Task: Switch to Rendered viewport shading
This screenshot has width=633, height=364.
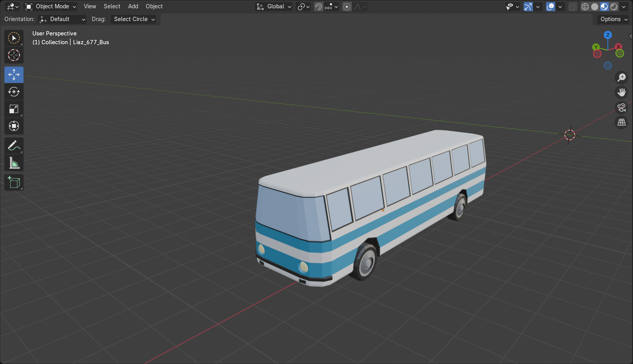Action: point(614,7)
